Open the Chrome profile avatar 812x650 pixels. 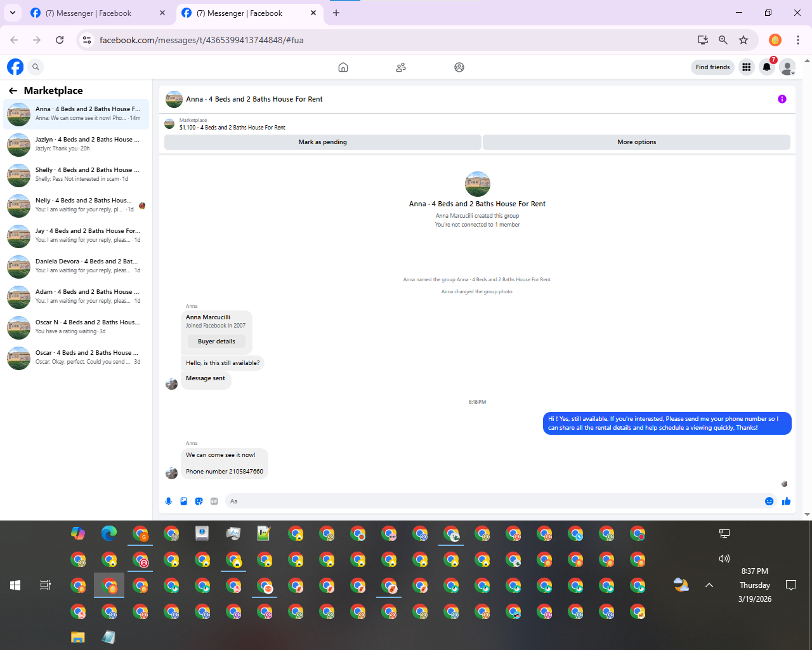pos(775,40)
